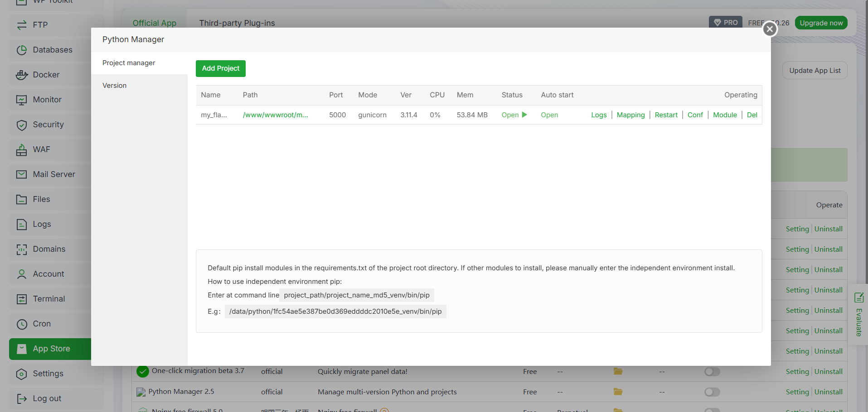
Task: Select the Security shield icon
Action: click(22, 125)
